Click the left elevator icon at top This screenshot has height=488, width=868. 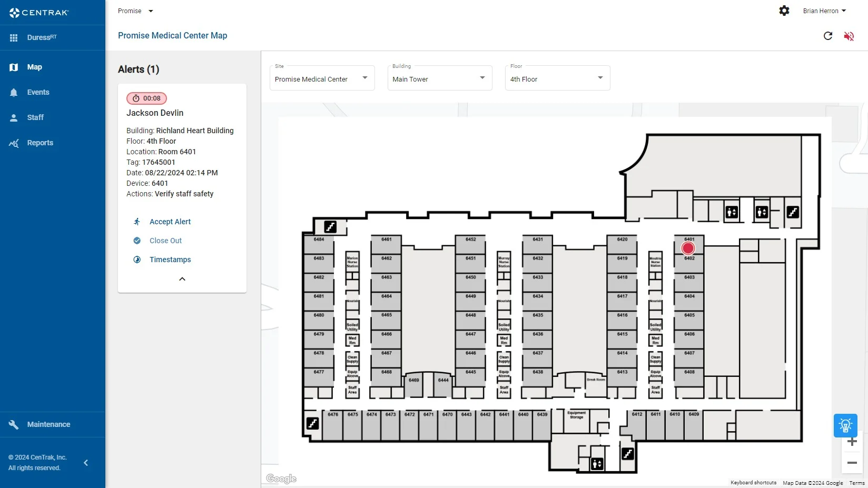(732, 212)
